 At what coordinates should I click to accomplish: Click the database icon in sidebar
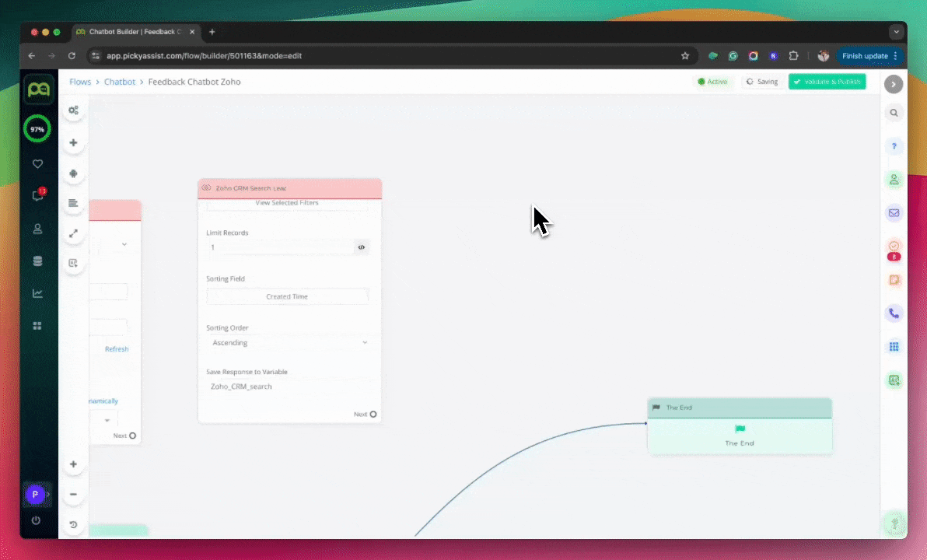[x=37, y=261]
